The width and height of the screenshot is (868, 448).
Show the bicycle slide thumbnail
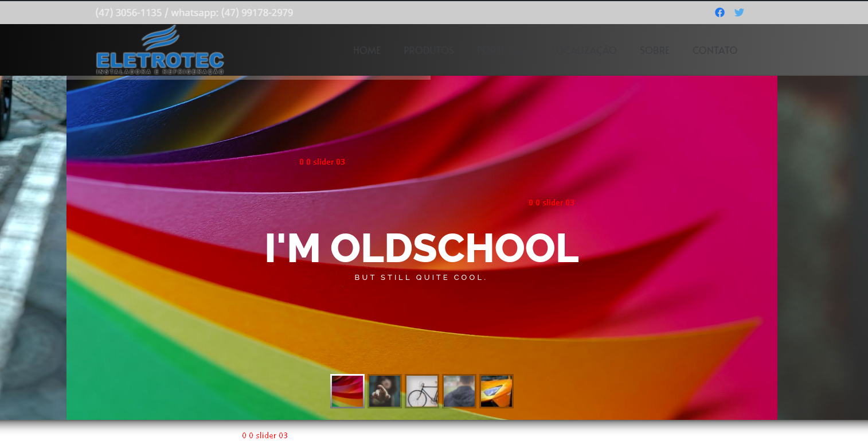coord(422,391)
